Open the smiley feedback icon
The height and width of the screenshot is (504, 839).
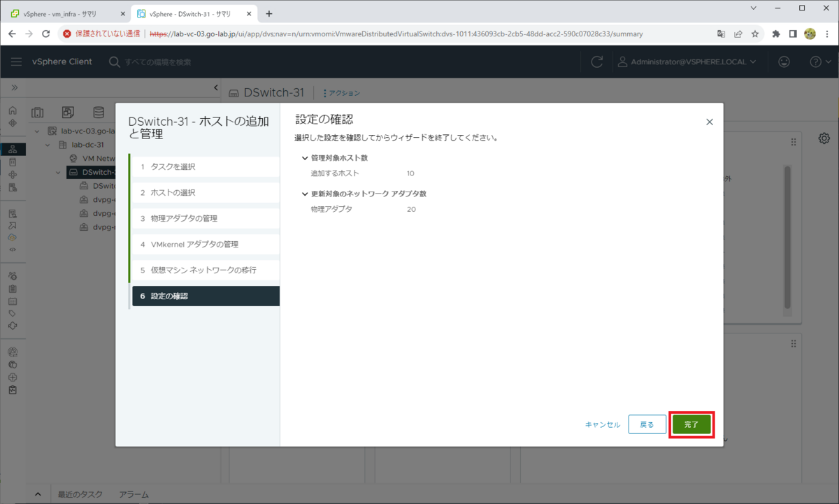784,62
